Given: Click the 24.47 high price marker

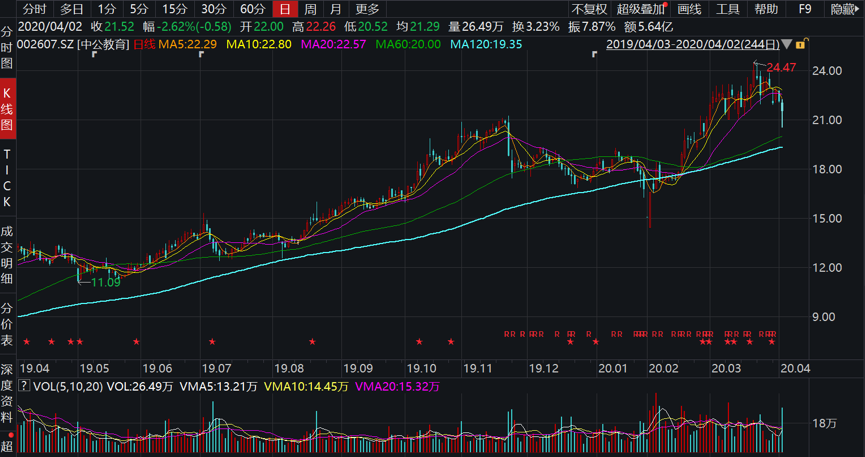Looking at the screenshot, I should click(781, 67).
